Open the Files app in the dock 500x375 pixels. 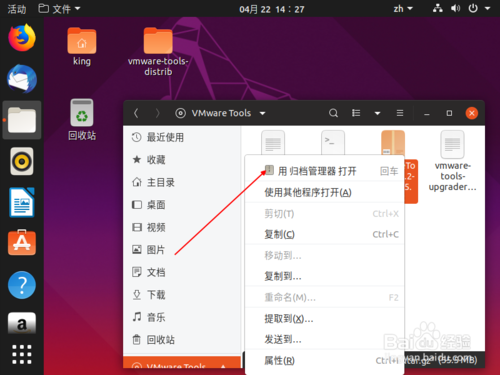click(x=22, y=120)
